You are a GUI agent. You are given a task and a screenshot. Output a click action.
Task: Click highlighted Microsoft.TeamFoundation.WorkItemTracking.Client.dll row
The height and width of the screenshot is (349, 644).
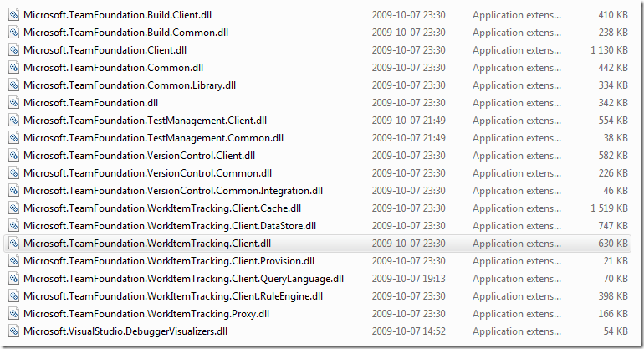click(317, 244)
